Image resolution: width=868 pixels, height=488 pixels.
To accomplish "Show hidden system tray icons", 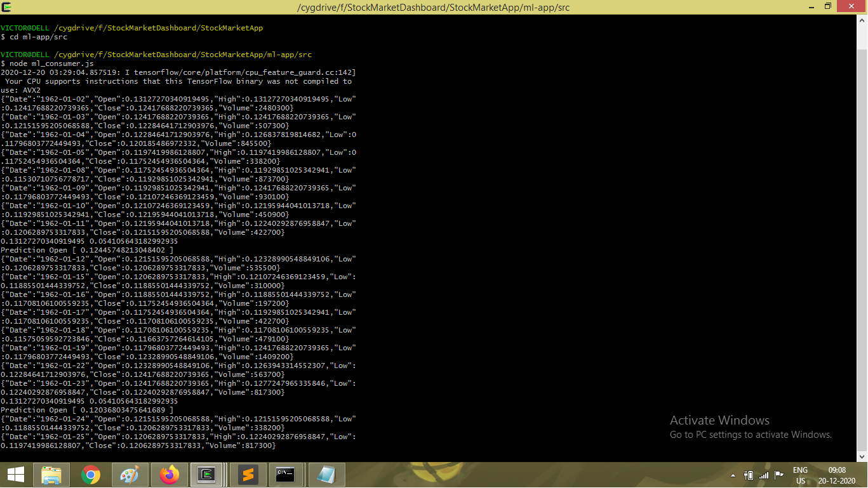I will [733, 475].
